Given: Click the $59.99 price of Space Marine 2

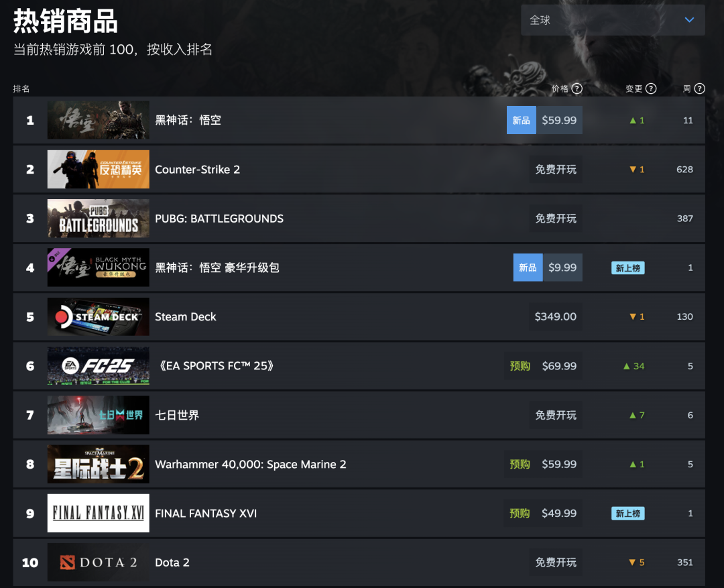Looking at the screenshot, I should coord(559,464).
